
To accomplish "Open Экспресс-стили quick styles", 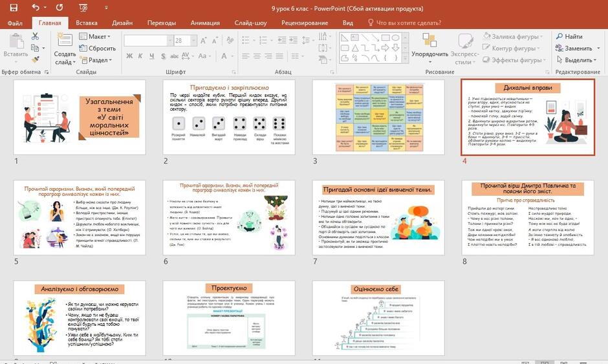I will point(464,49).
